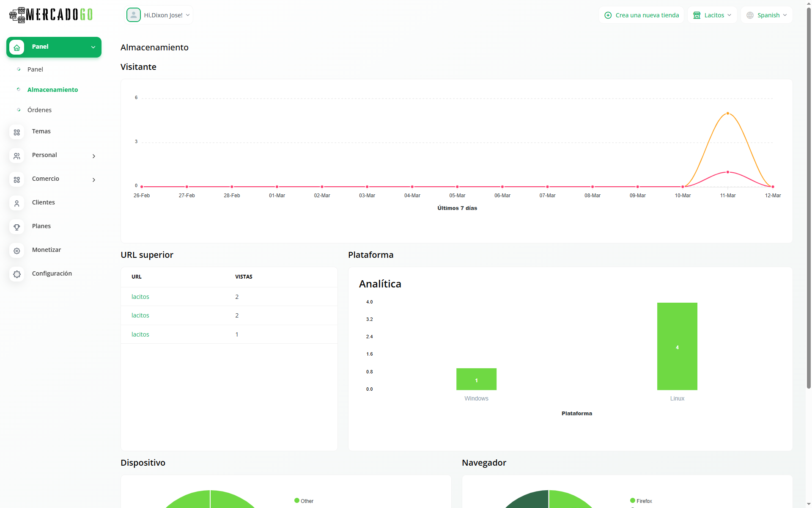Click the third lacitos URL link
The width and height of the screenshot is (812, 508).
140,334
